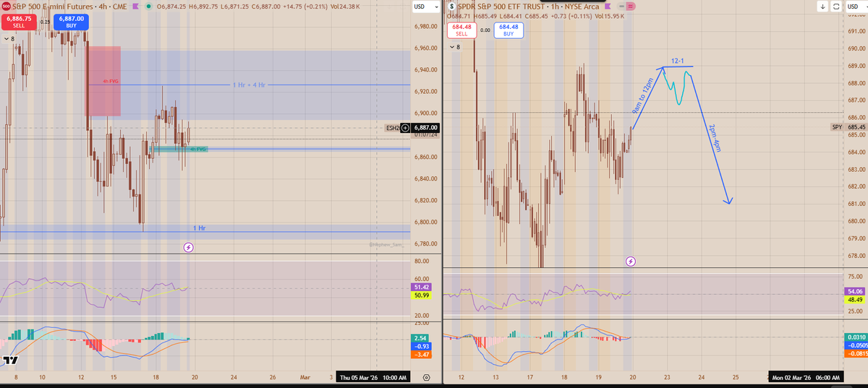Click the green market status dot on the futures chart
This screenshot has height=388, width=868.
pos(148,7)
